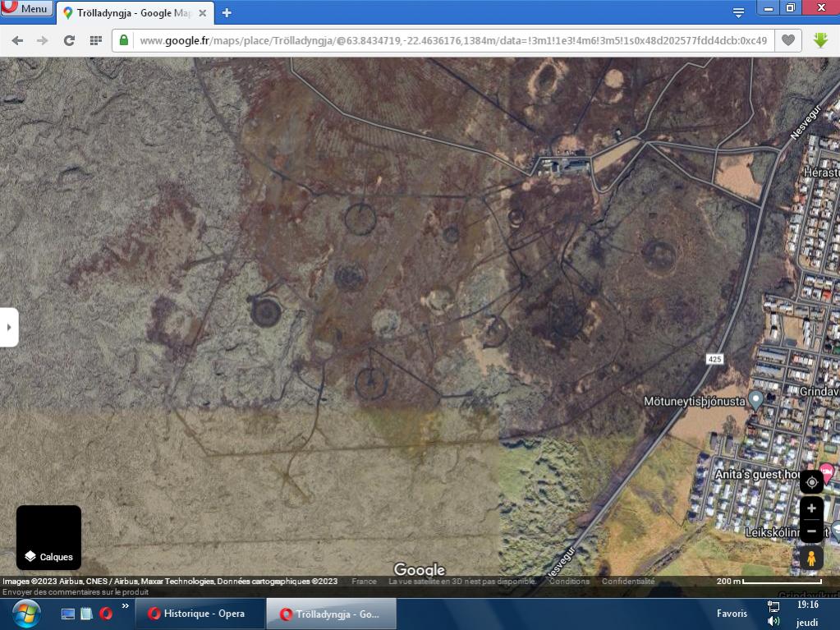Click the network tray icon

point(773,606)
